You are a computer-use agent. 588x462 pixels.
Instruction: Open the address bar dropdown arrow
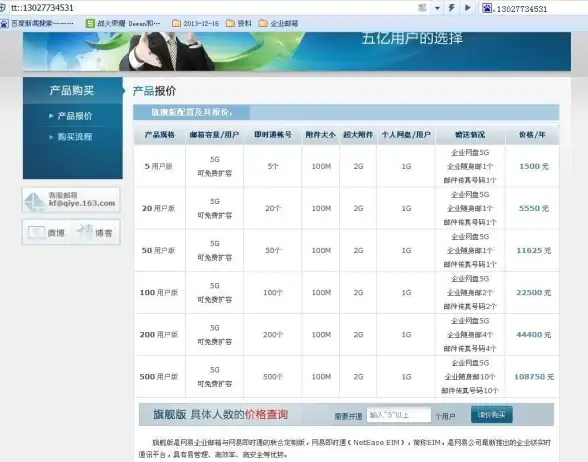[437, 8]
